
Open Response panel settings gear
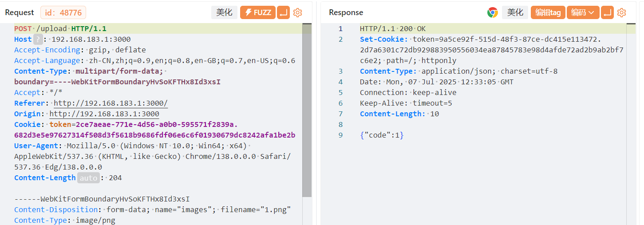coord(621,12)
